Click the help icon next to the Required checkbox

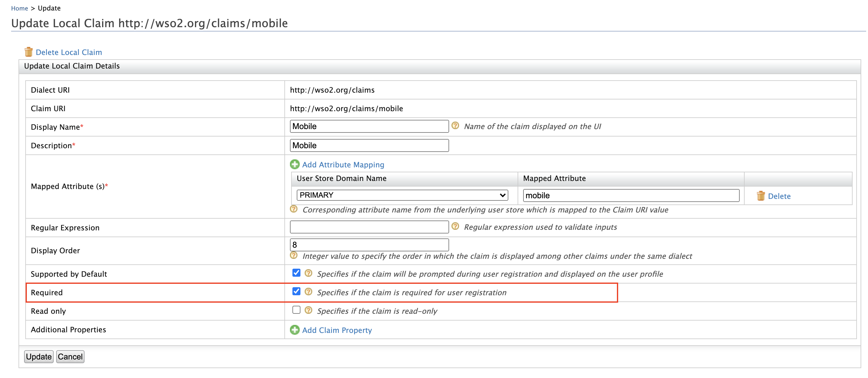click(308, 292)
